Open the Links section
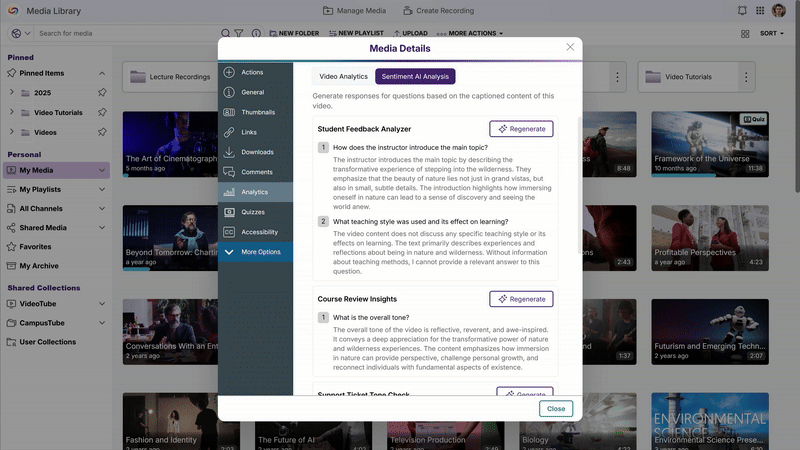Image resolution: width=800 pixels, height=450 pixels. (x=230, y=132)
